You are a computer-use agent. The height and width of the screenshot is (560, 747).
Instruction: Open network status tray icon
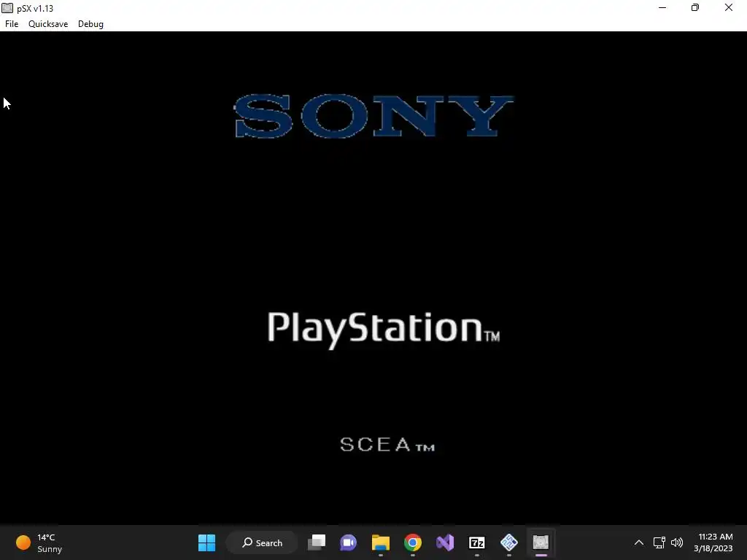click(659, 542)
